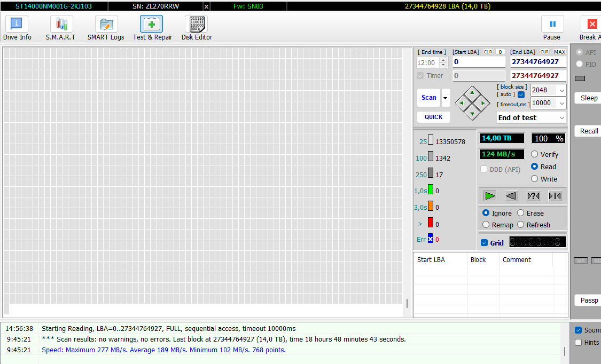Click the reverse scan direction icon
This screenshot has height=364, width=601.
[x=511, y=196]
